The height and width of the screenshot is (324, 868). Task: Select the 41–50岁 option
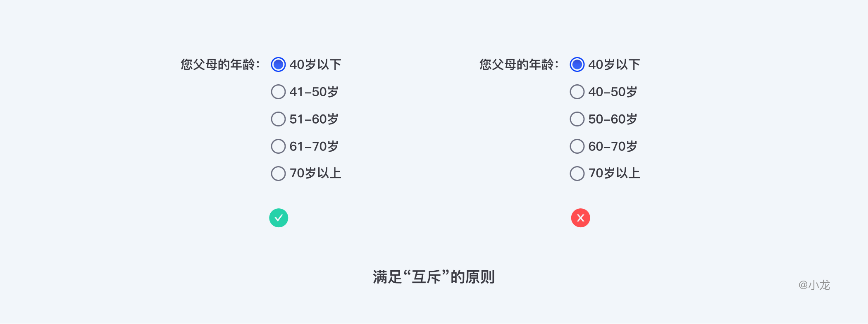[278, 92]
